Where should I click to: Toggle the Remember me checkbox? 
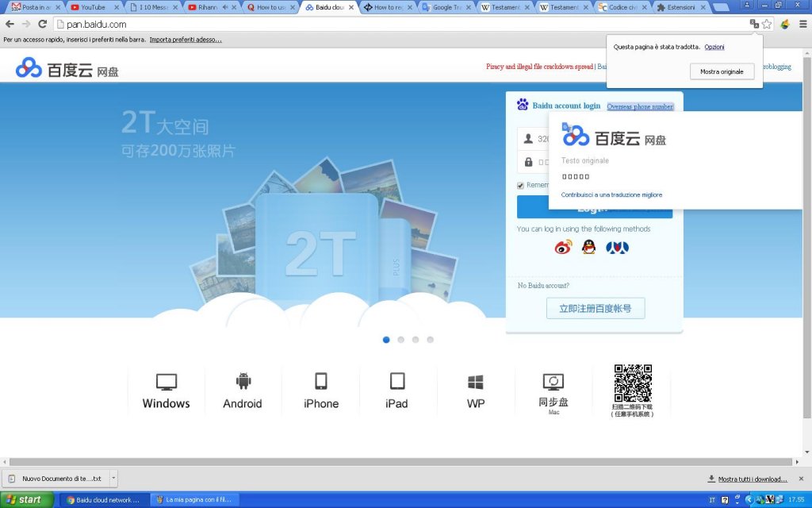(x=521, y=186)
